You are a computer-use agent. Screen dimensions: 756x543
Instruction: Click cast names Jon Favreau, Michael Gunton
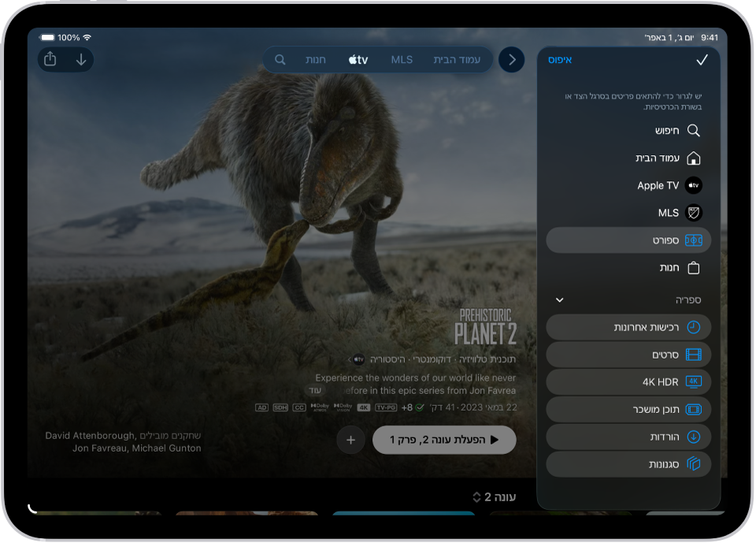[x=136, y=448]
